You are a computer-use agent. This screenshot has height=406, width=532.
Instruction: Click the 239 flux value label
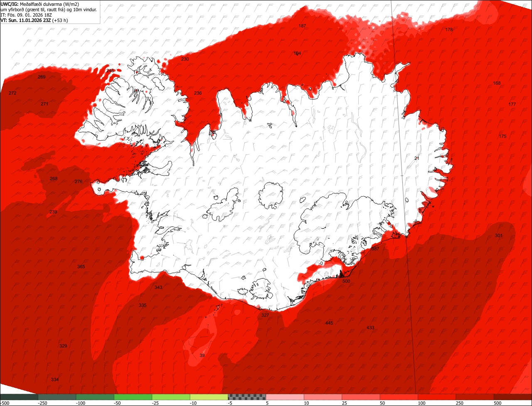53,212
